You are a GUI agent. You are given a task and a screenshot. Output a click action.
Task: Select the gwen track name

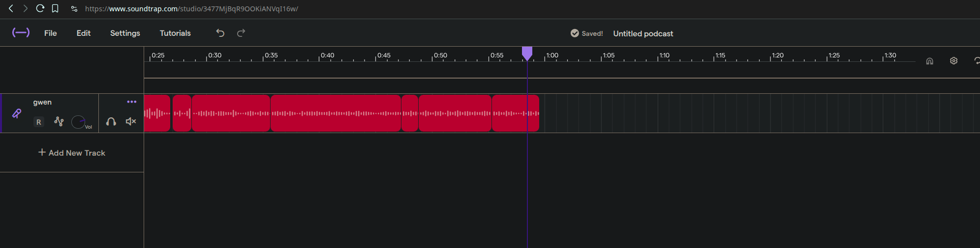point(42,102)
